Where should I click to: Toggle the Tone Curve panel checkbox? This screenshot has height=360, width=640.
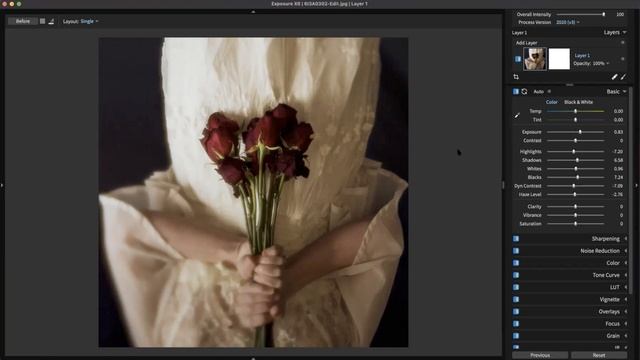click(516, 275)
